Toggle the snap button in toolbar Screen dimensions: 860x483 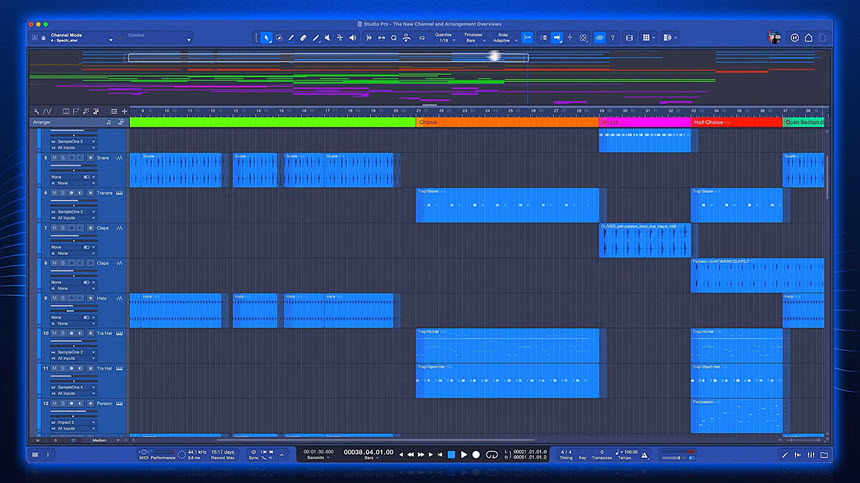click(527, 38)
